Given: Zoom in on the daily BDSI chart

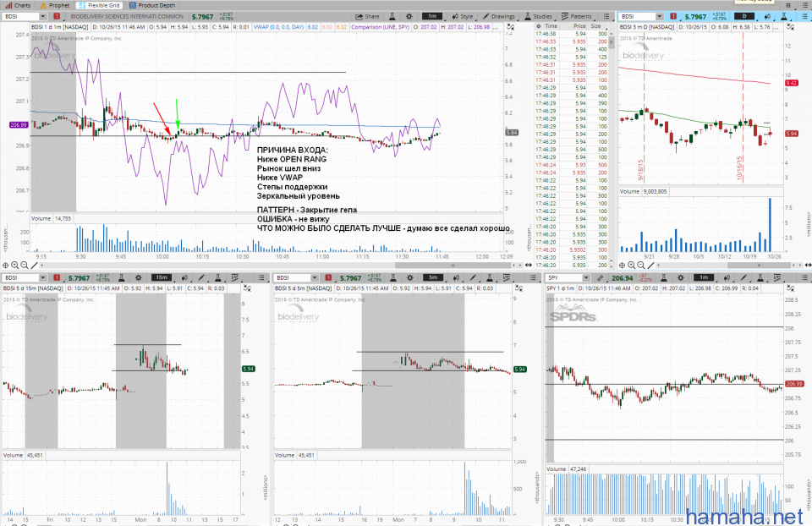Looking at the screenshot, I should [632, 265].
